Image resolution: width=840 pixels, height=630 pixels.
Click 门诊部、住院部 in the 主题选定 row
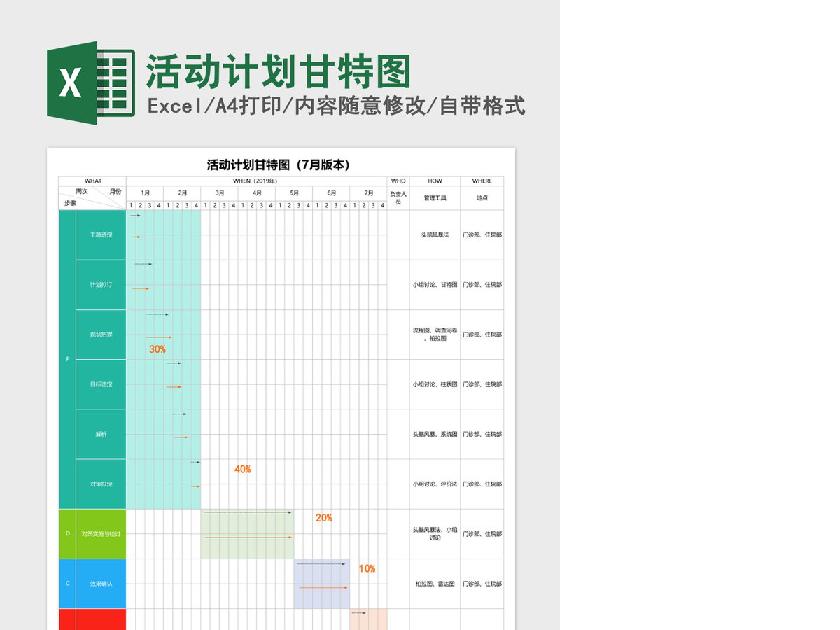482,235
